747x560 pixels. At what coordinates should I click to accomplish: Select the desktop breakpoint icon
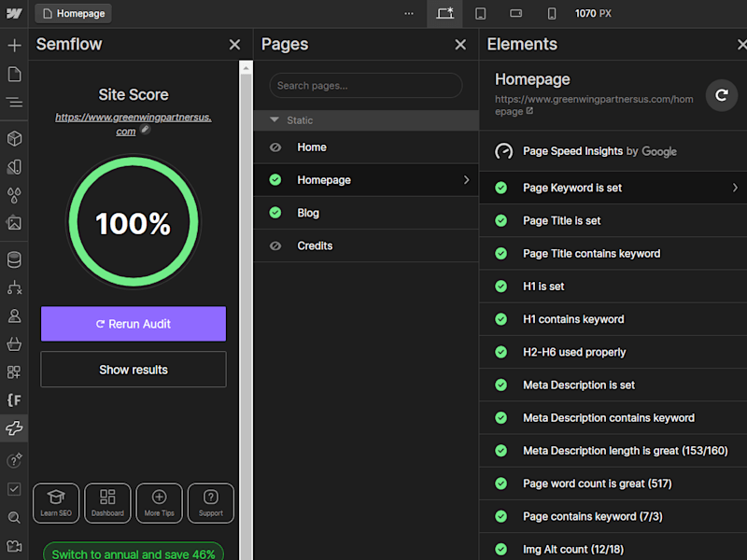click(444, 13)
